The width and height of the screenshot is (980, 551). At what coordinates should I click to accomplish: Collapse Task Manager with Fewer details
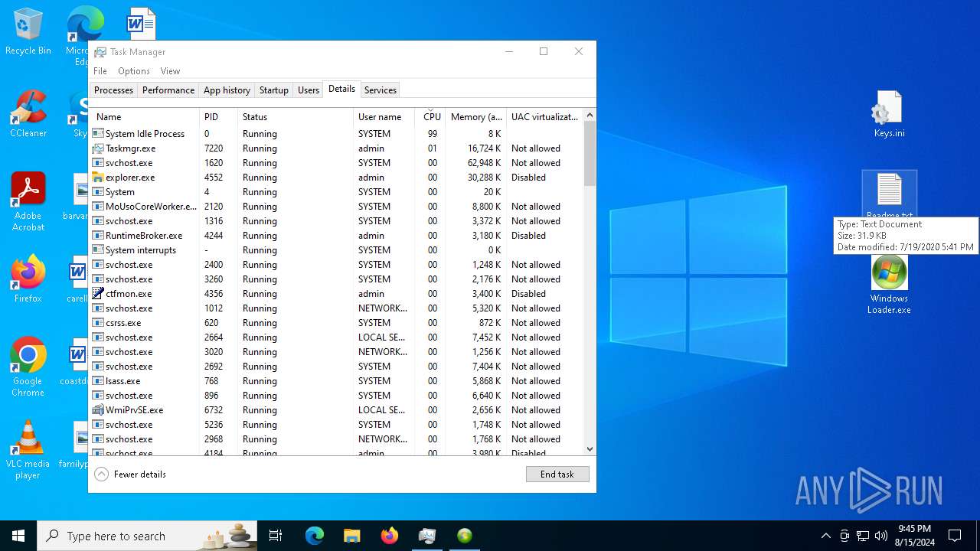(130, 474)
